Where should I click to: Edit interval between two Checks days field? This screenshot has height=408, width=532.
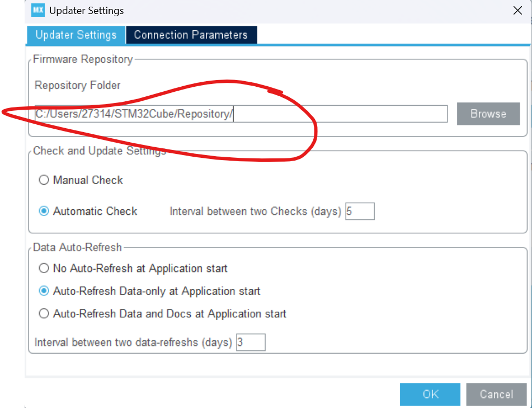tap(360, 211)
